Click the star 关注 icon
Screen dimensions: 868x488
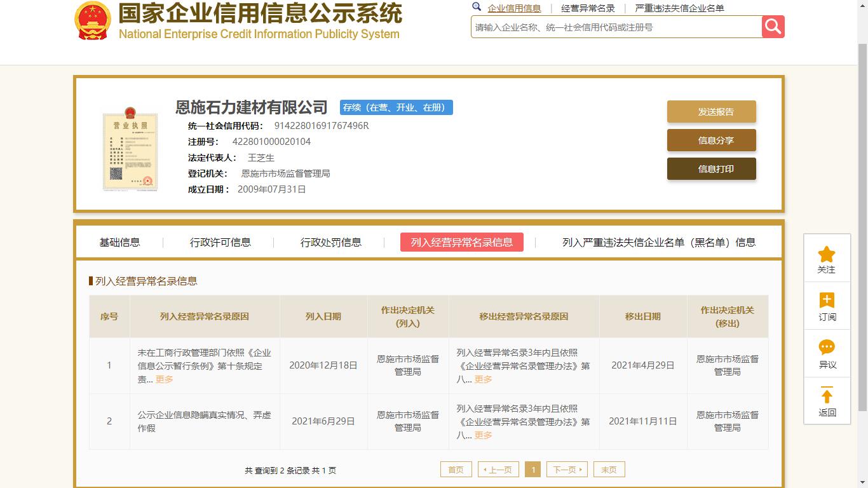[826, 255]
